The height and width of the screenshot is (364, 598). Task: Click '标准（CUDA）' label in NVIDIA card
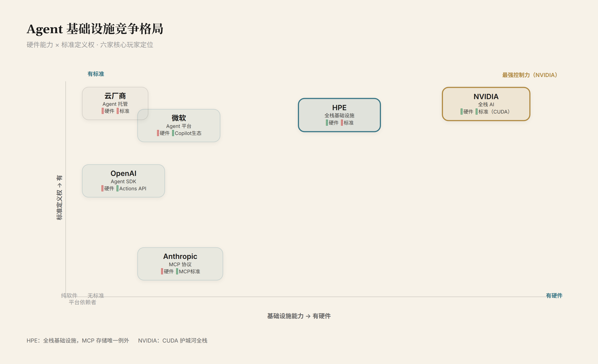[x=494, y=112]
